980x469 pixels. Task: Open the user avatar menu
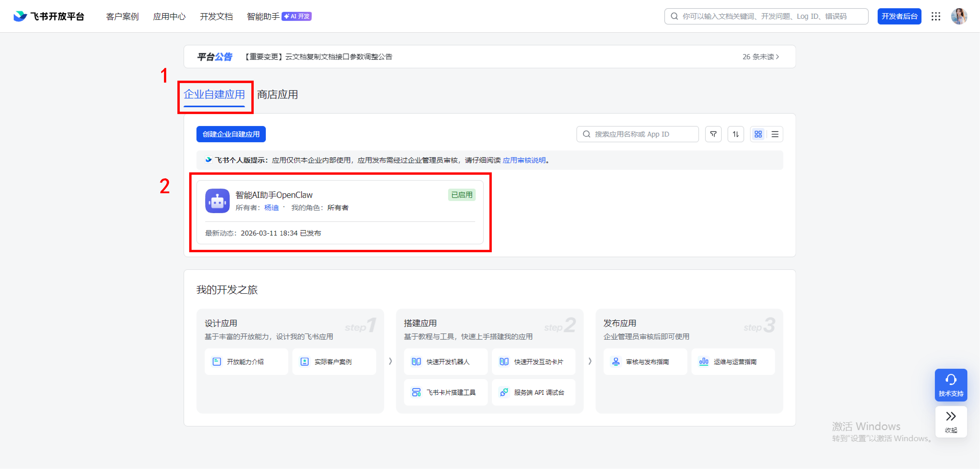coord(959,16)
